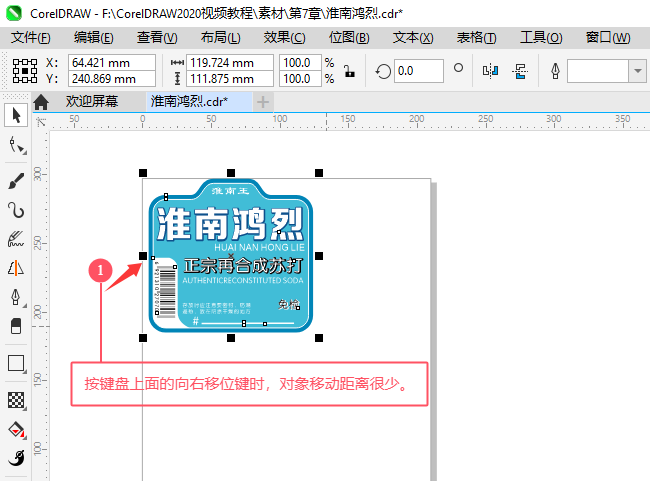Click the rotation angle icon
The width and height of the screenshot is (650, 481).
point(383,71)
